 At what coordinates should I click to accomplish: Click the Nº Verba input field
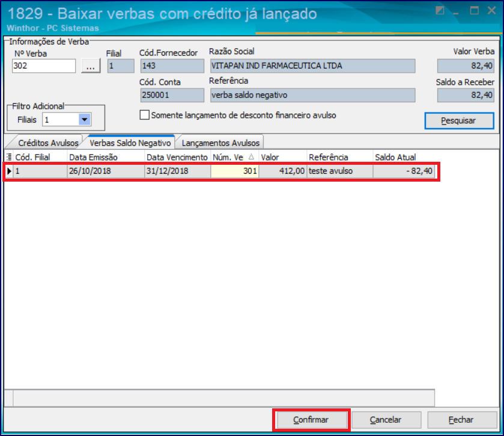click(44, 66)
